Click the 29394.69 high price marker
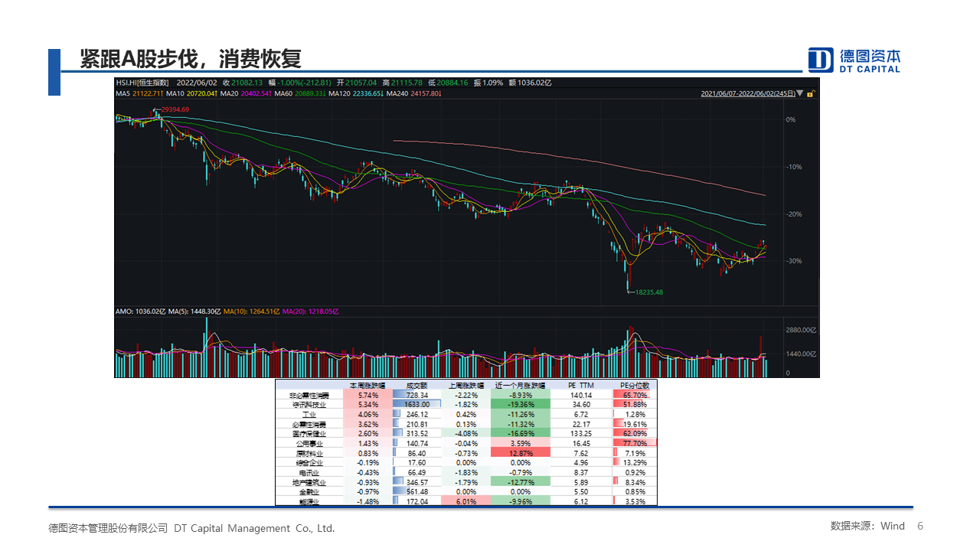The height and width of the screenshot is (551, 980). point(175,110)
